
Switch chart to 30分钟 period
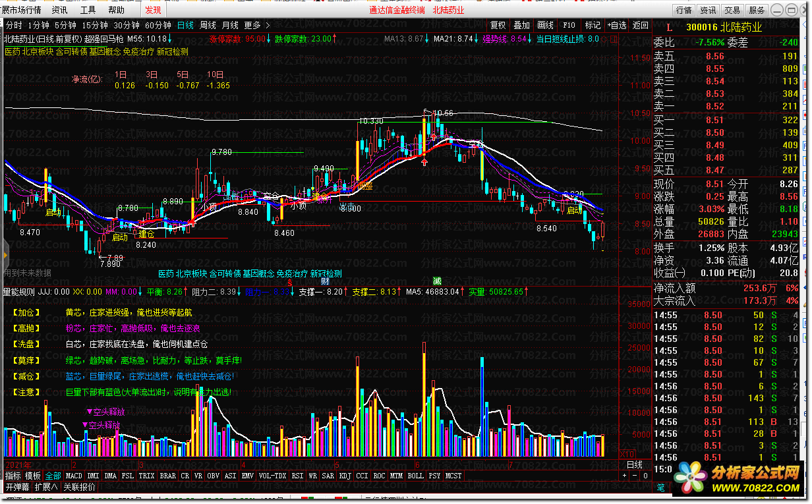(127, 25)
